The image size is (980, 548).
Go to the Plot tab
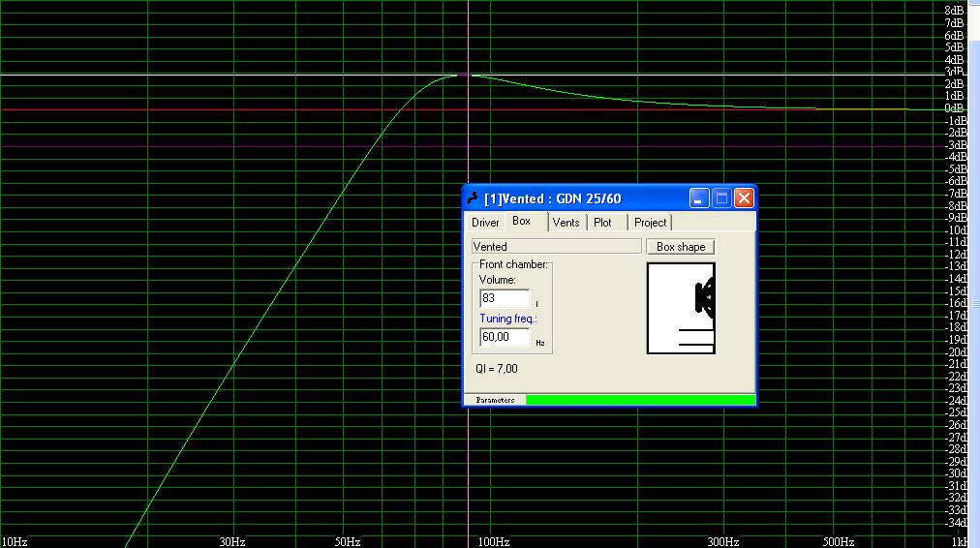(x=602, y=223)
